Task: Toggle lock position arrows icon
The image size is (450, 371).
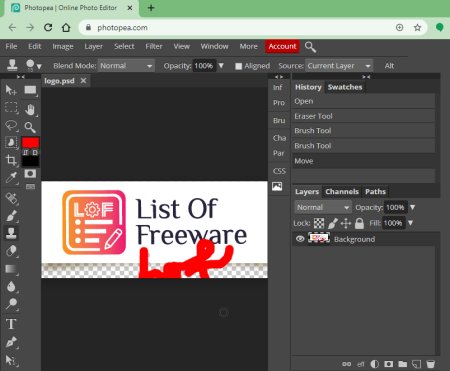Action: (346, 223)
